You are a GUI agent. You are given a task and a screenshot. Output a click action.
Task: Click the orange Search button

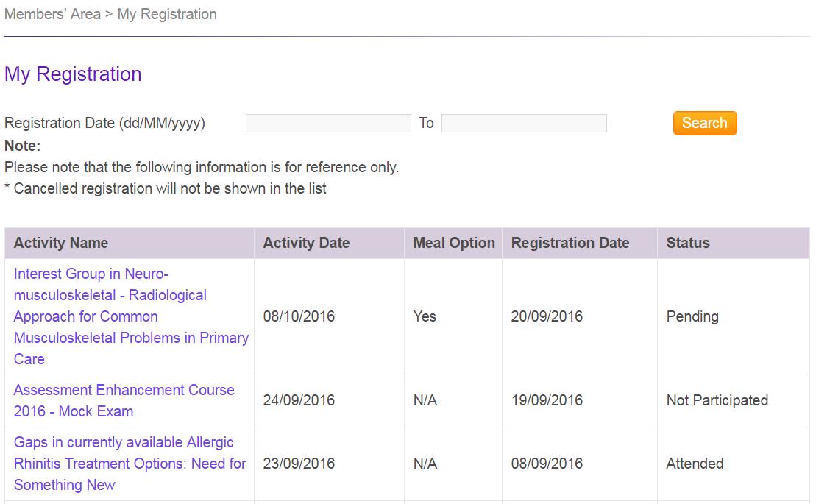[704, 123]
